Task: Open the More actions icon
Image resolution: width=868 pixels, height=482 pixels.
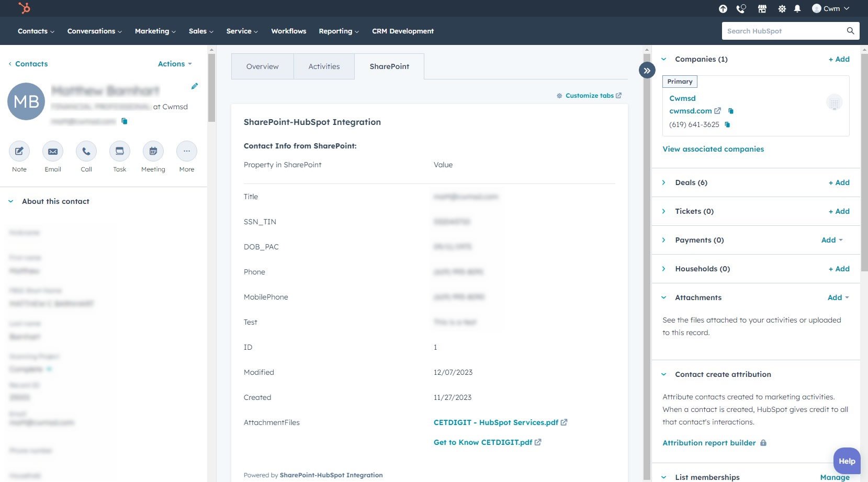Action: [x=186, y=151]
